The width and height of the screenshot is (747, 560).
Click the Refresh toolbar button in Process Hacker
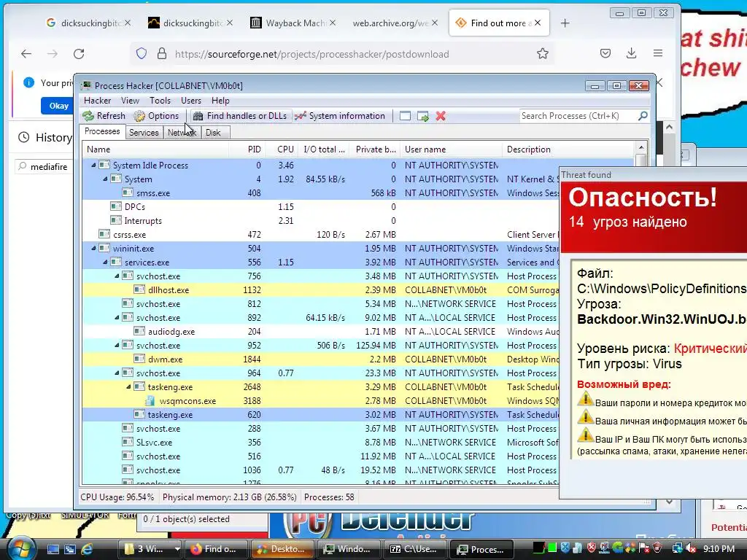(104, 116)
